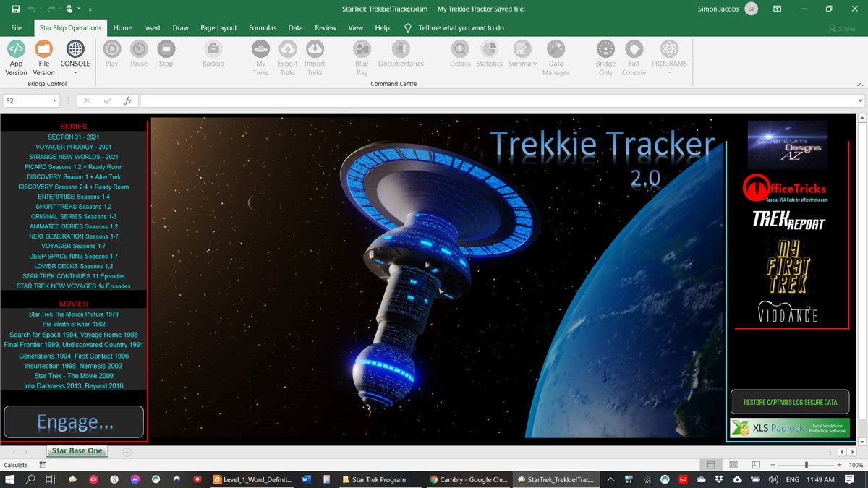Click the Trek Report logo
This screenshot has height=488, width=868.
click(788, 220)
